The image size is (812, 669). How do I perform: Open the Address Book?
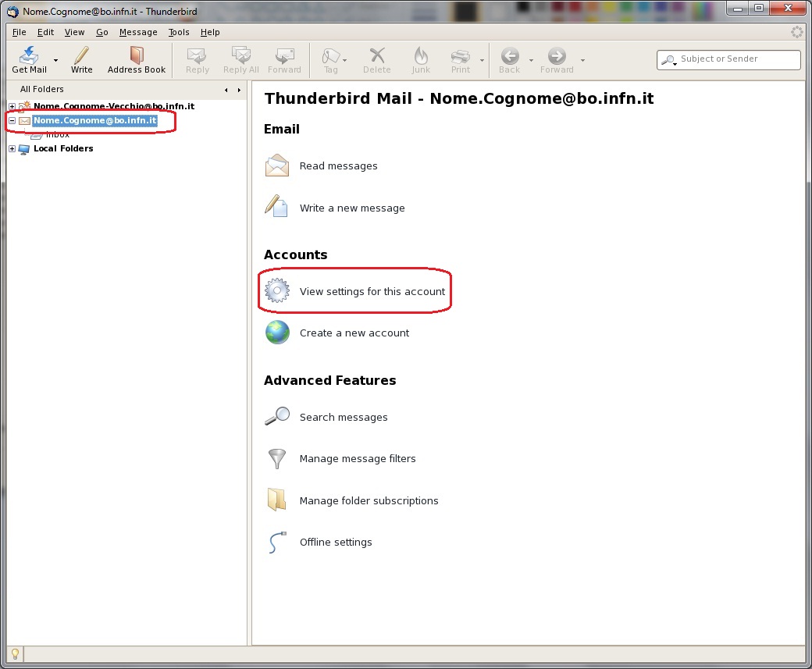pos(136,60)
